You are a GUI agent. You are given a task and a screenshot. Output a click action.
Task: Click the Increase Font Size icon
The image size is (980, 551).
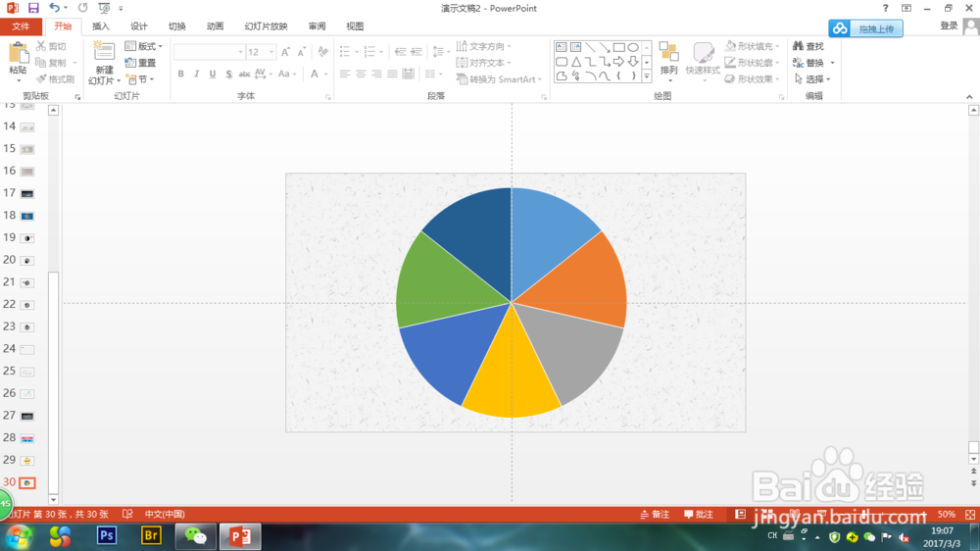click(x=285, y=52)
